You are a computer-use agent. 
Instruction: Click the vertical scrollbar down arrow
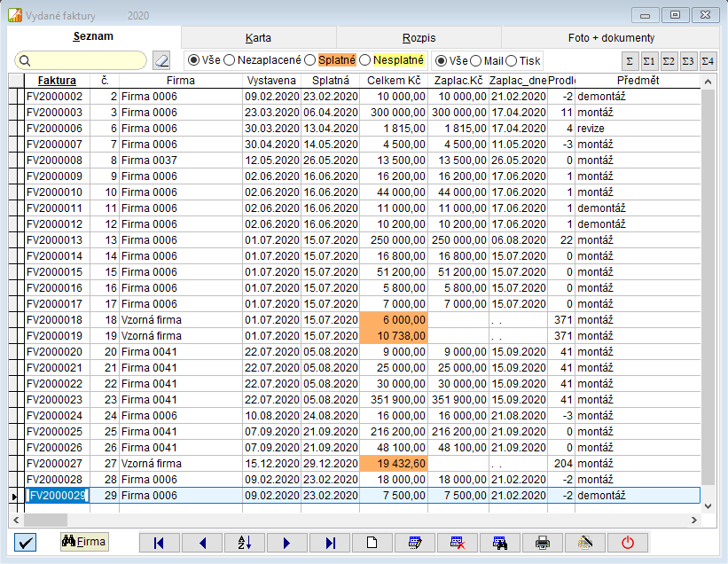click(708, 506)
